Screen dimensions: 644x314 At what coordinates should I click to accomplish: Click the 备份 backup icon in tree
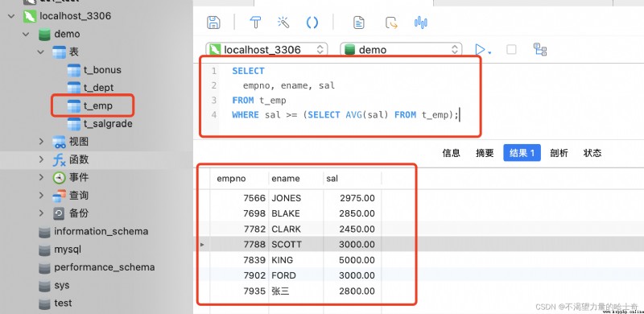pyautogui.click(x=59, y=213)
